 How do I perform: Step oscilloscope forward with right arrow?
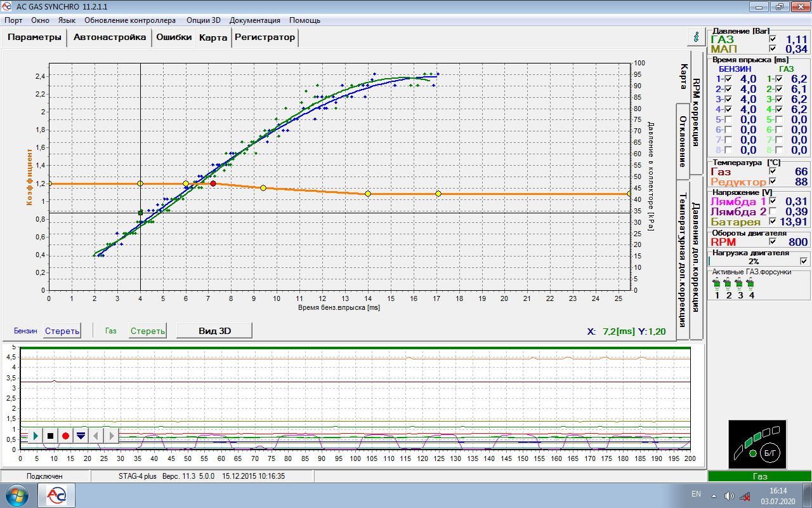111,436
